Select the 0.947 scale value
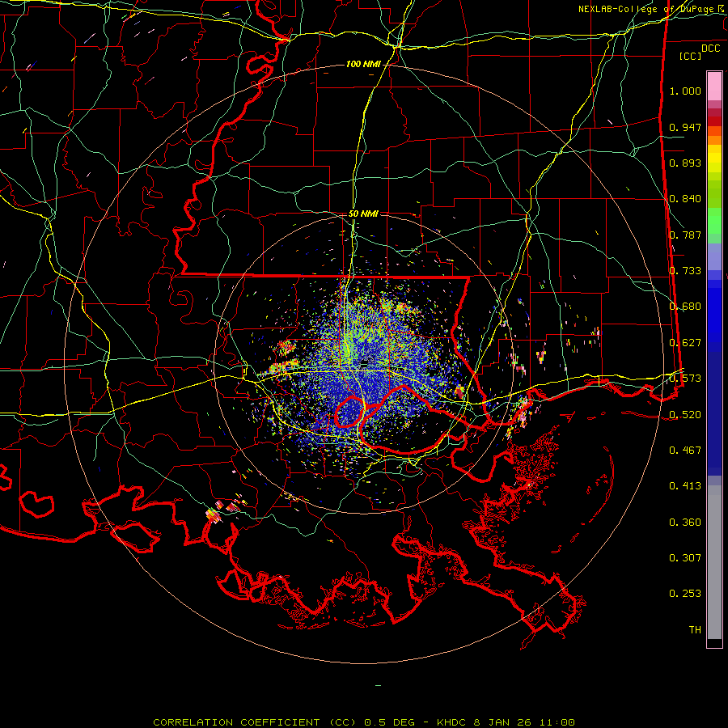The height and width of the screenshot is (728, 728). (x=685, y=127)
